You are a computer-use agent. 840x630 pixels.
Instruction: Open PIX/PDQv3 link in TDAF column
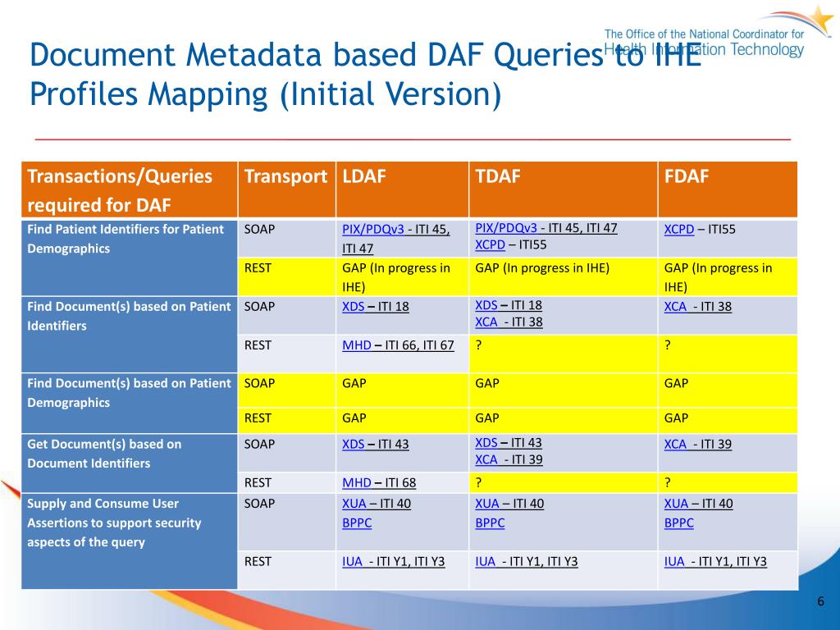(505, 228)
